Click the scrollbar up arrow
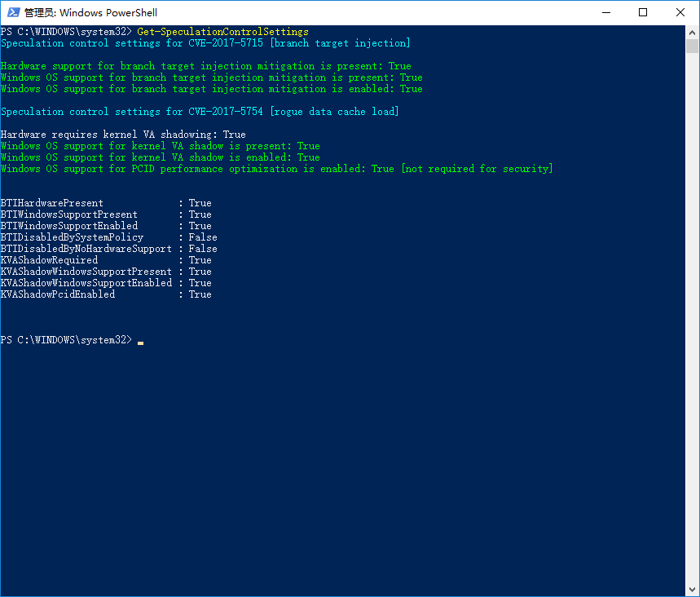 692,32
